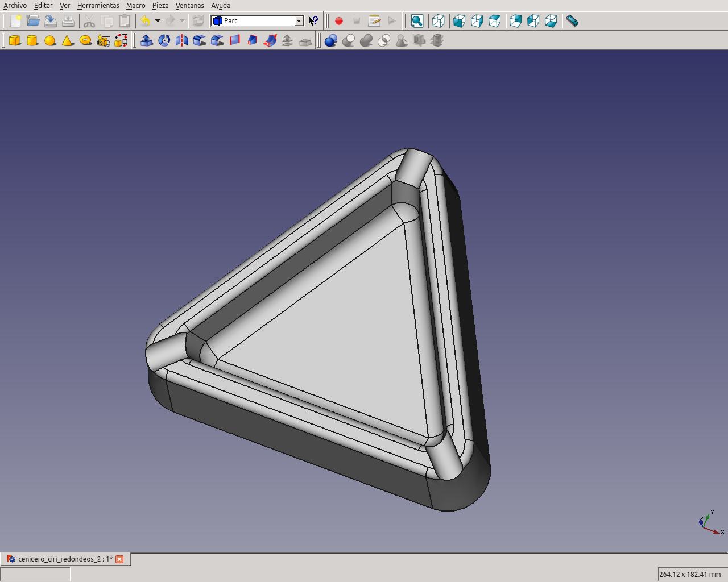Activate the What's This help pointer
Viewport: 728px width, 582px height.
[x=313, y=21]
